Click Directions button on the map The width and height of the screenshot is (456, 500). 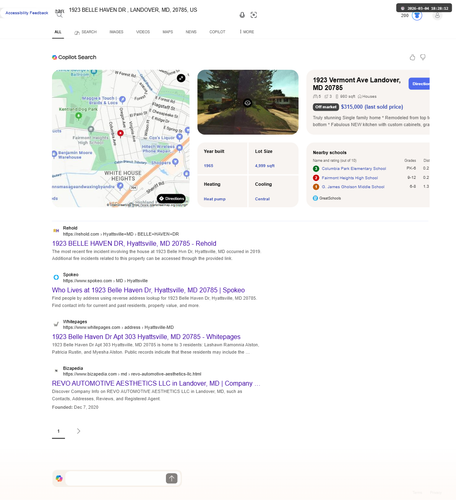pyautogui.click(x=171, y=199)
